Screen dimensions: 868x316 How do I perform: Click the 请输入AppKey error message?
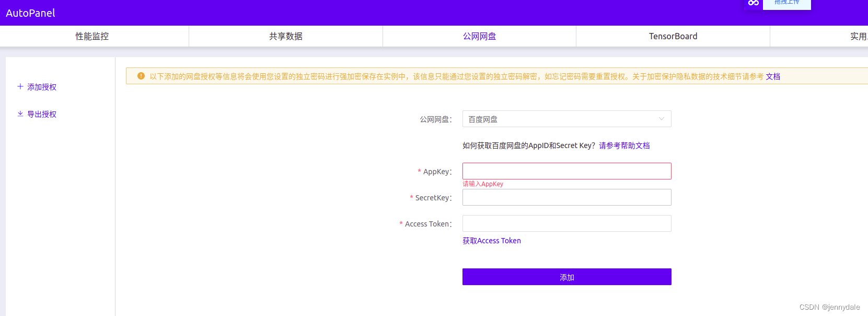tap(483, 184)
